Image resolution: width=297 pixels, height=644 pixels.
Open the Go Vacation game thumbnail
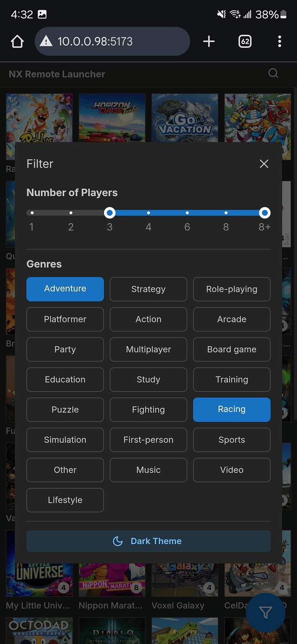[x=185, y=117]
